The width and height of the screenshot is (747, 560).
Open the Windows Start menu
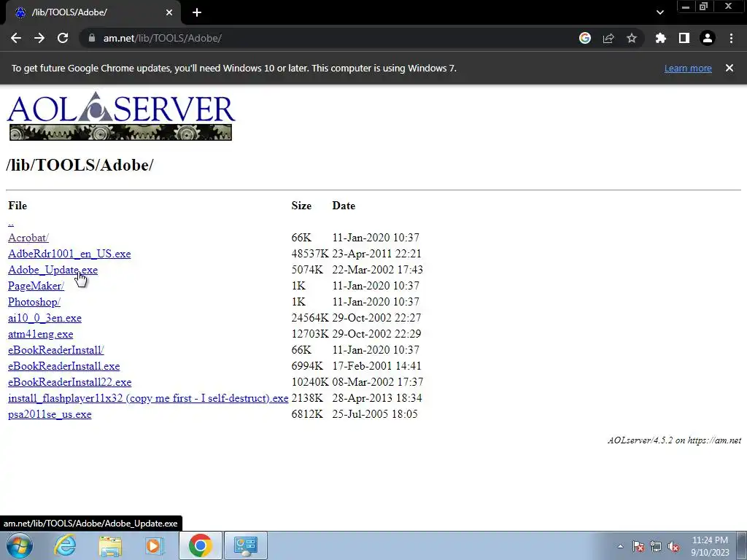20,545
